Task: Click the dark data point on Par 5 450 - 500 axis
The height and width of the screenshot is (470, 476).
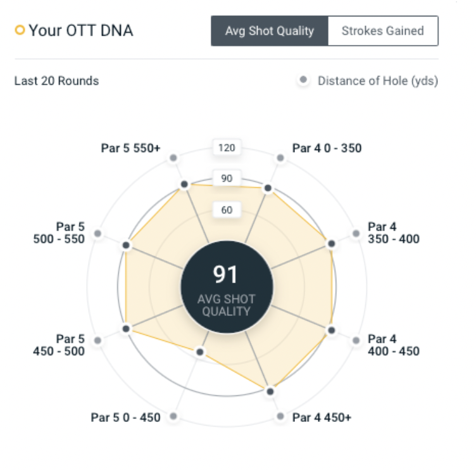Action: tap(127, 329)
